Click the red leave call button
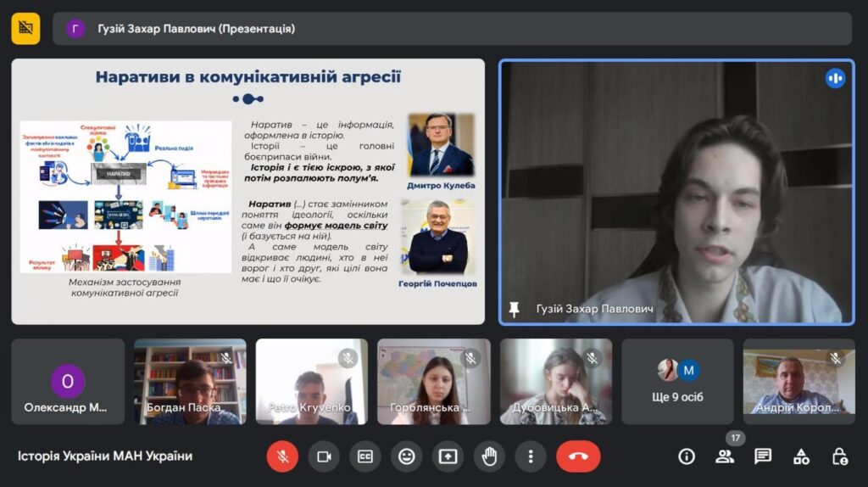 (x=578, y=456)
